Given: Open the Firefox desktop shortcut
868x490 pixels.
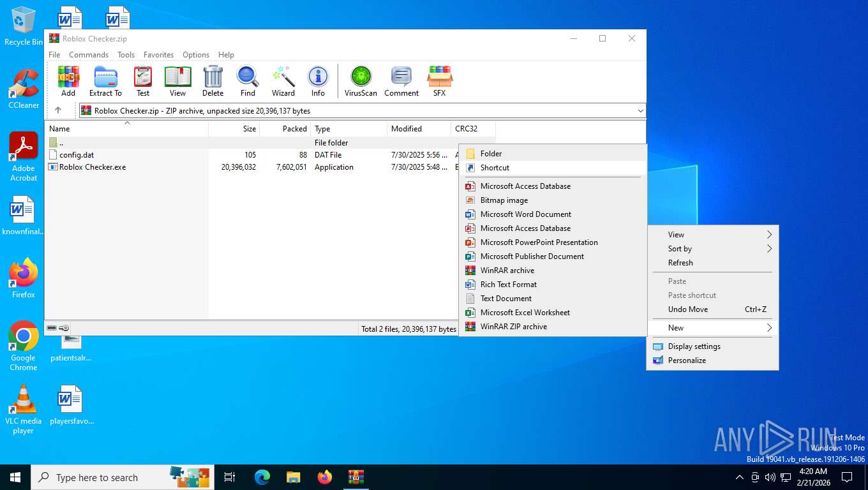Looking at the screenshot, I should 24,278.
